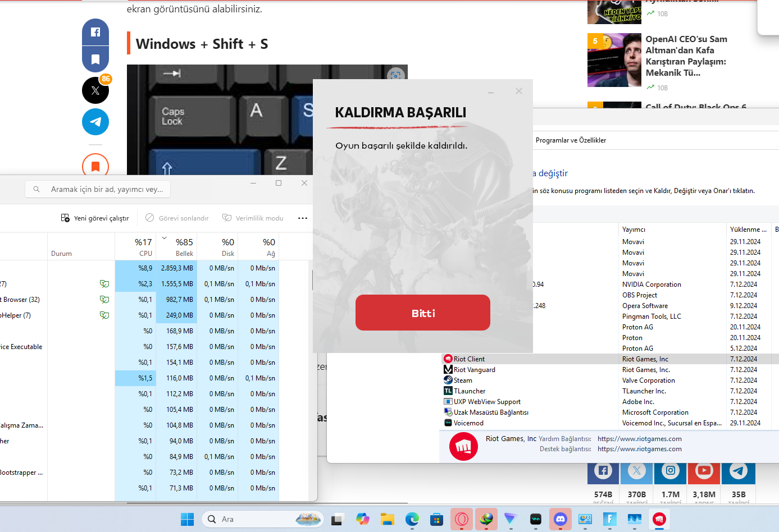Viewport: 779px width, 532px height.
Task: Share article via Facebook sidebar icon
Action: click(x=95, y=33)
